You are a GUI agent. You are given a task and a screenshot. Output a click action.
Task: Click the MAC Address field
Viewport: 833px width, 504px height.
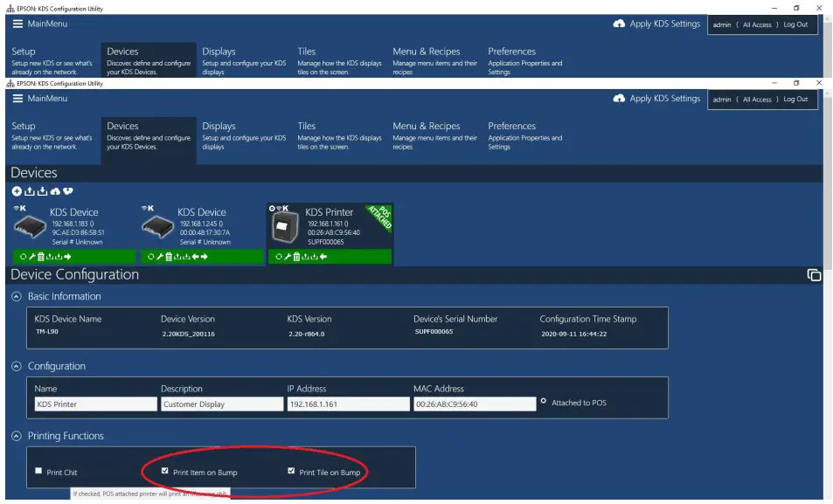(475, 404)
